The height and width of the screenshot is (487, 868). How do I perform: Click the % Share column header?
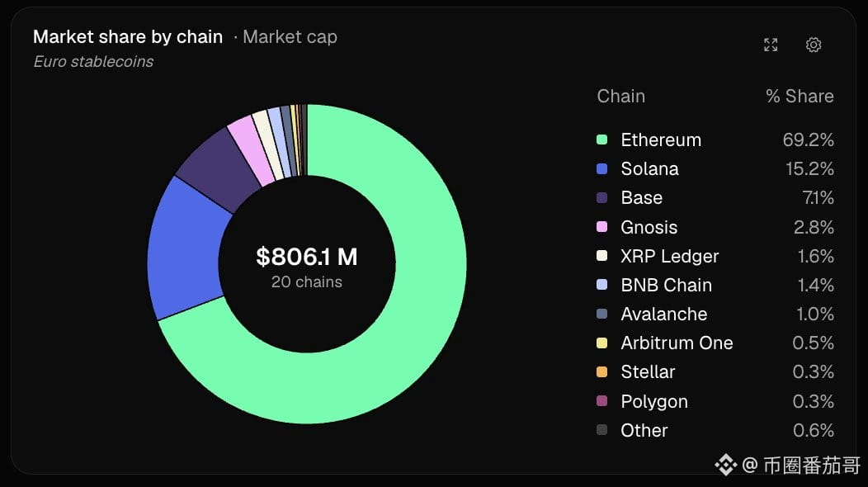click(x=800, y=97)
